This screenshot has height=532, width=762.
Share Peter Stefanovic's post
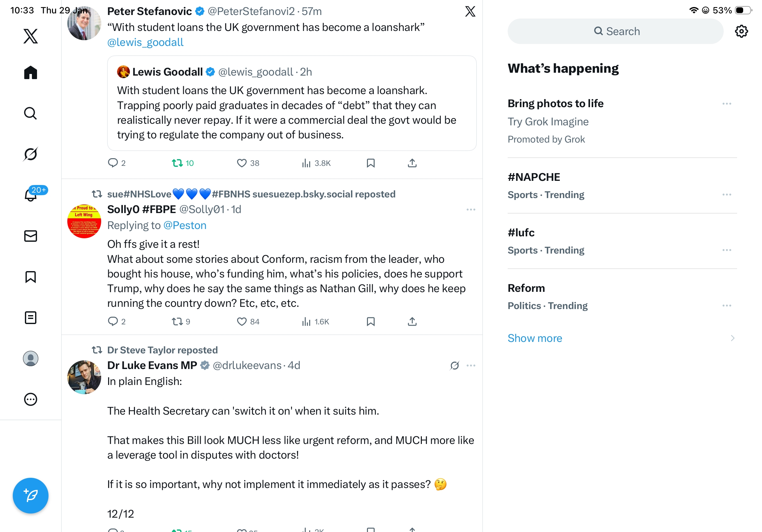click(412, 163)
